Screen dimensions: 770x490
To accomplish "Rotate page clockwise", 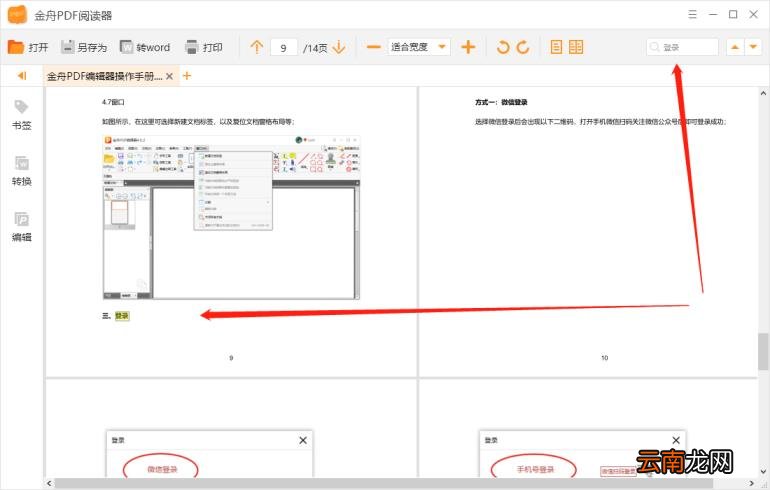I will [x=523, y=47].
